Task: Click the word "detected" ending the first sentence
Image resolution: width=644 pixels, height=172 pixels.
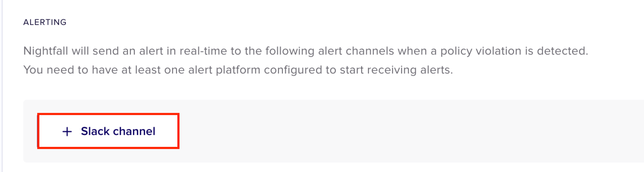Action: [x=562, y=51]
